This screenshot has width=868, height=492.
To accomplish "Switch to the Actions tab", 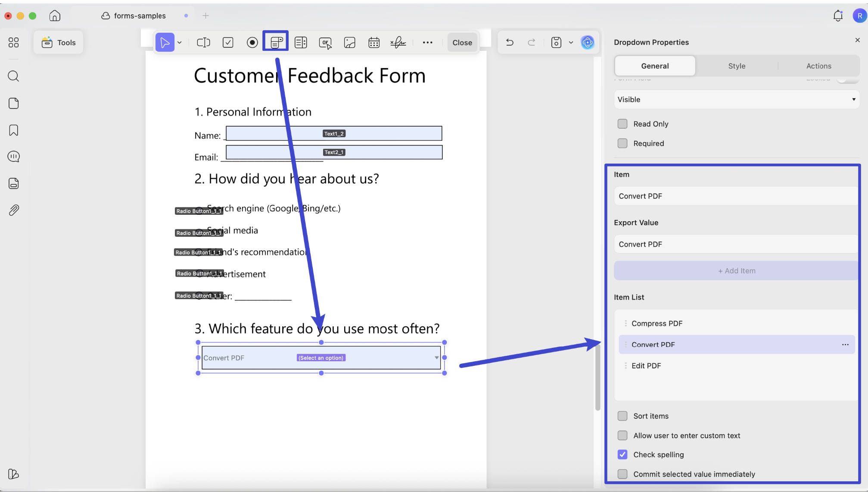I will [818, 66].
